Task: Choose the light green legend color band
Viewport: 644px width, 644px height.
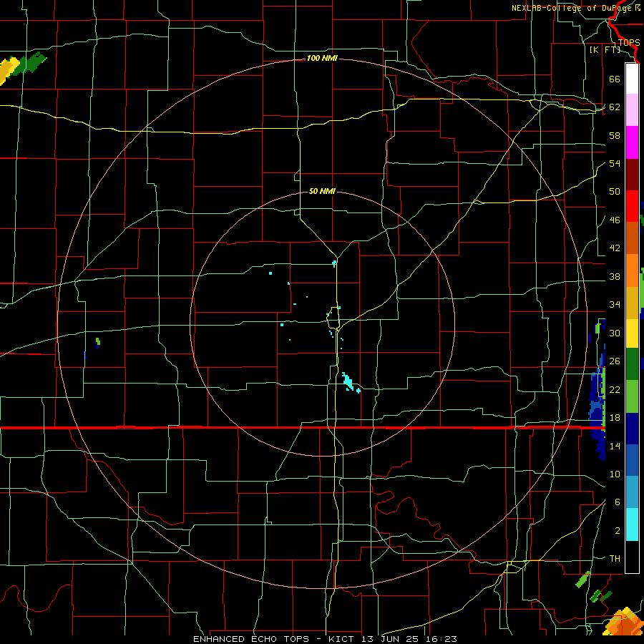Action: (x=632, y=396)
